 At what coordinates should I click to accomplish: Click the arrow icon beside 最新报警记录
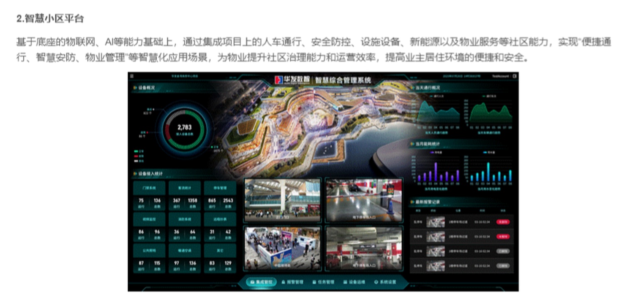click(x=412, y=202)
